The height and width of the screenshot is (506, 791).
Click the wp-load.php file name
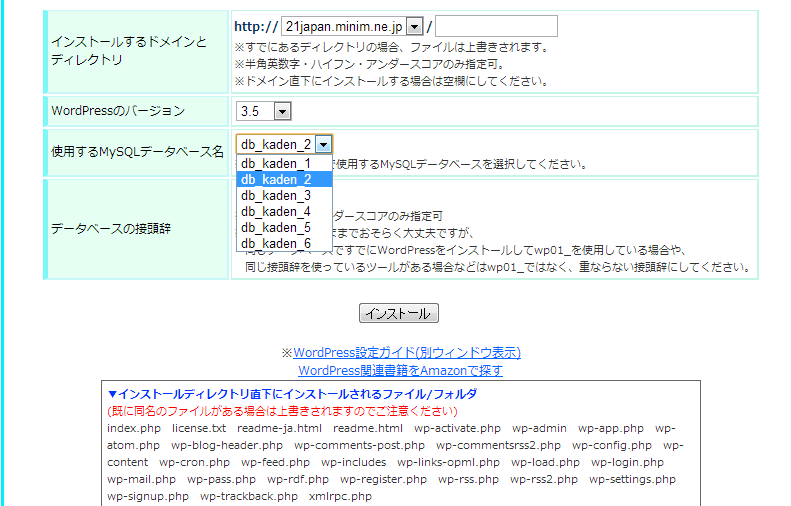click(x=545, y=463)
